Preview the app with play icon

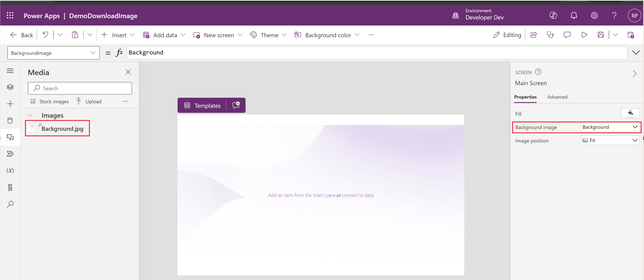click(584, 35)
